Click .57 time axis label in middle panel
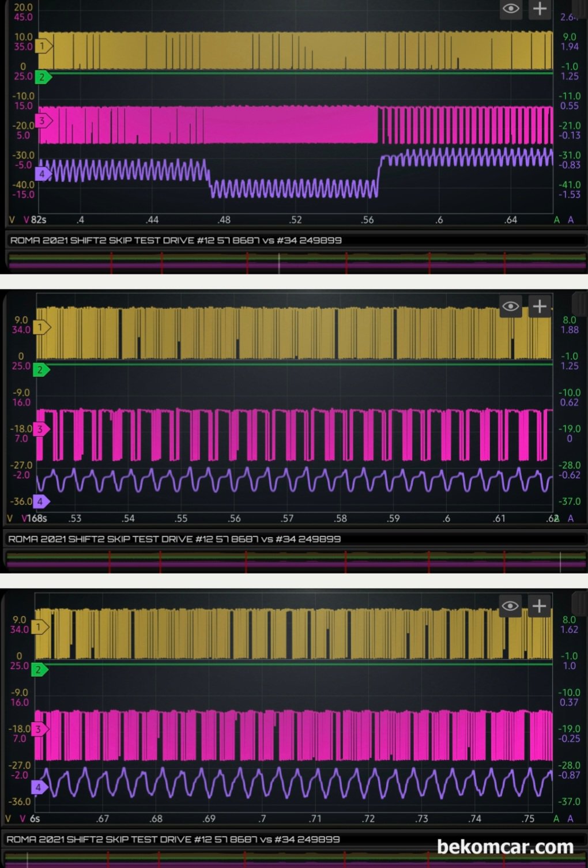 coord(287,518)
